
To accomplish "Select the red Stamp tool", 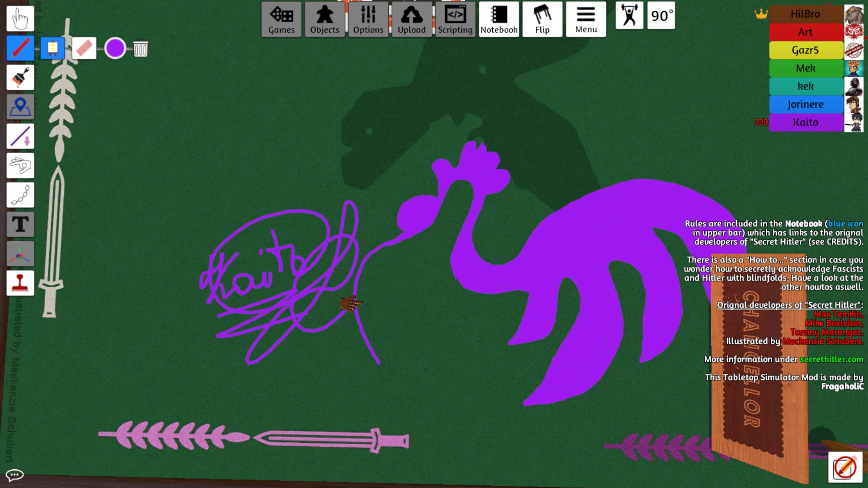I will click(20, 283).
